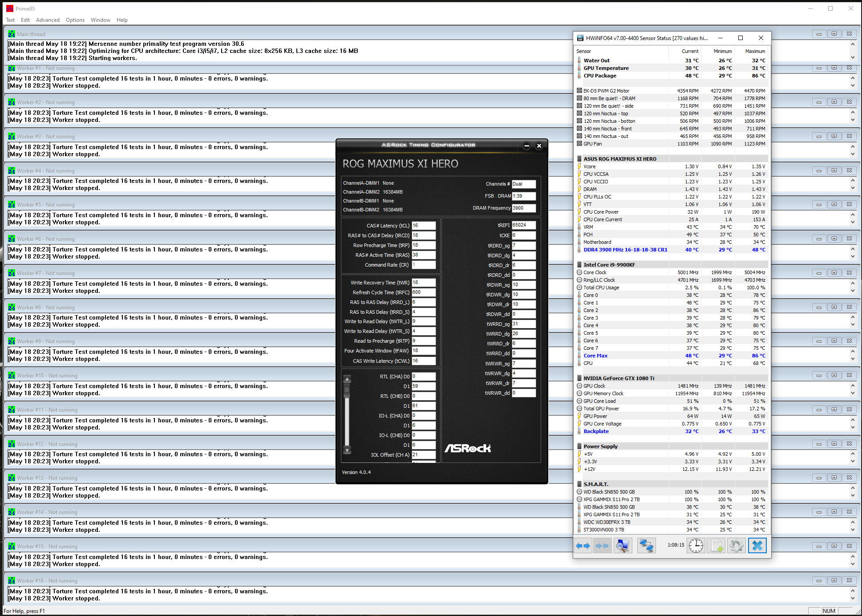Open sensor summary magnifier monitor icon
This screenshot has width=862, height=616.
pyautogui.click(x=623, y=546)
